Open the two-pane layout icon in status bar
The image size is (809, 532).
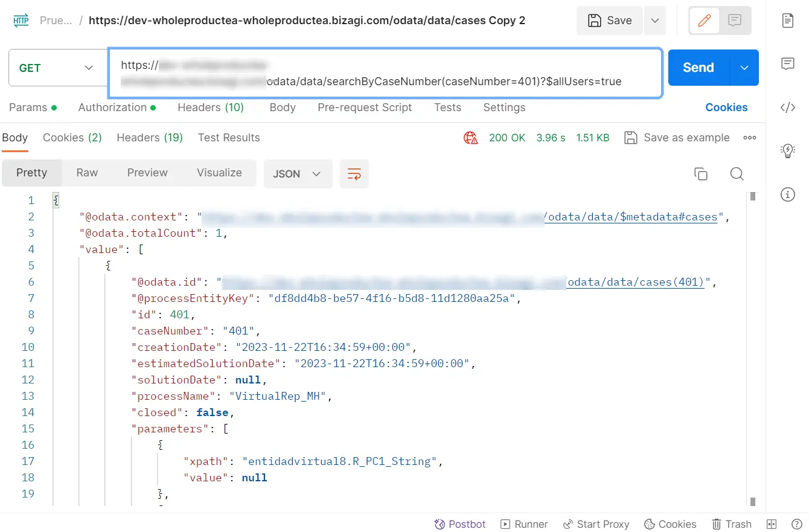(x=771, y=524)
